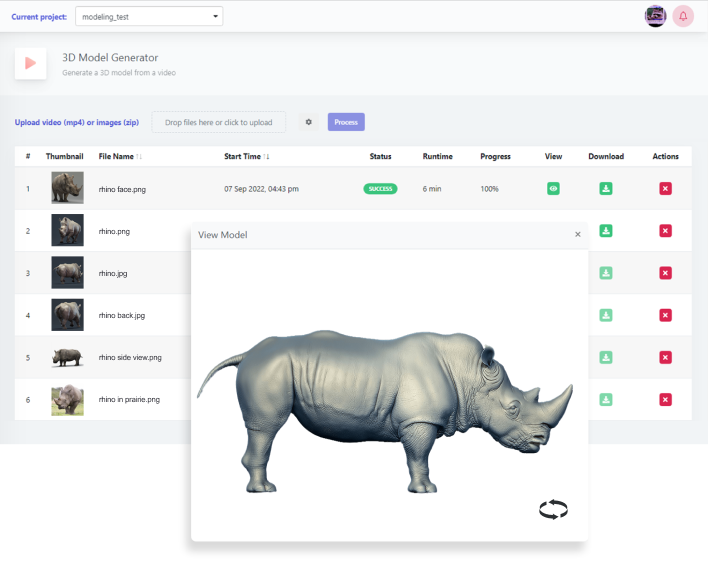Download the rhino face.png model
The image size is (708, 579).
[x=606, y=188]
